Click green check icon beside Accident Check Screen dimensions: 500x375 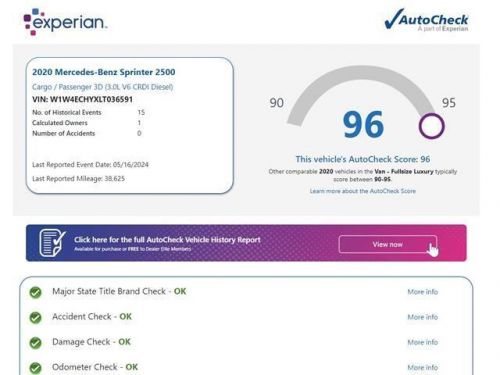click(35, 317)
